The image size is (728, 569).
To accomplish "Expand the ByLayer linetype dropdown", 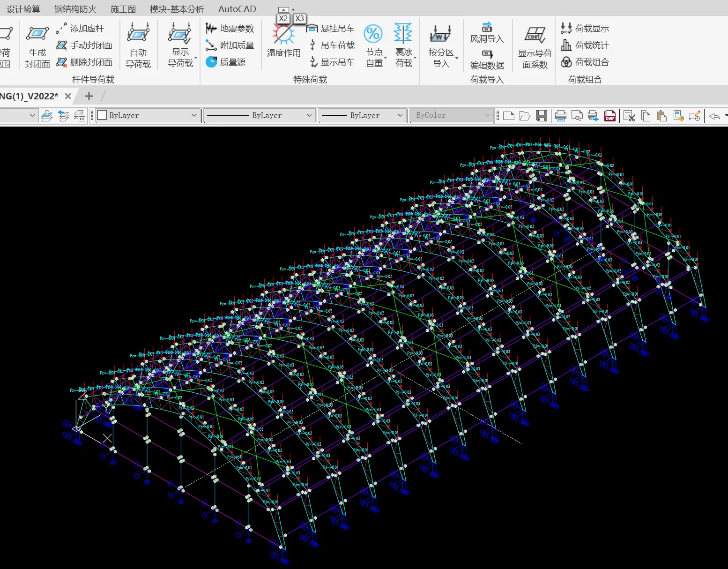I will coord(309,115).
